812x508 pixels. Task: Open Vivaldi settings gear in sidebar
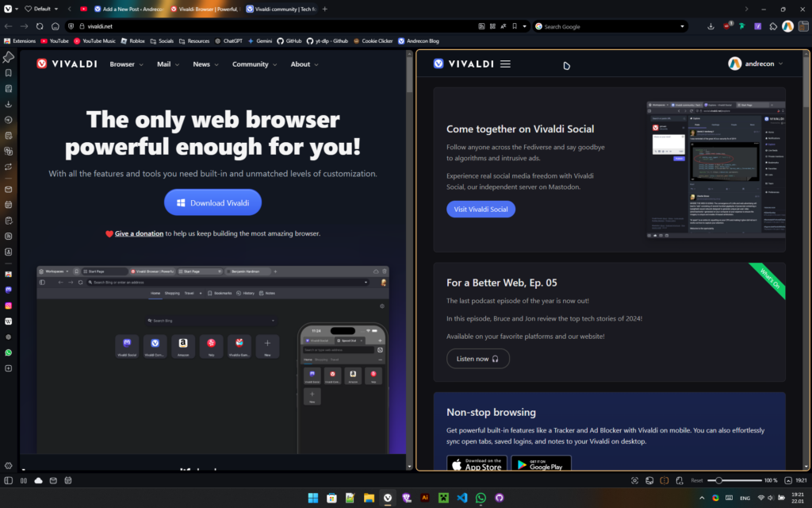coord(8,465)
